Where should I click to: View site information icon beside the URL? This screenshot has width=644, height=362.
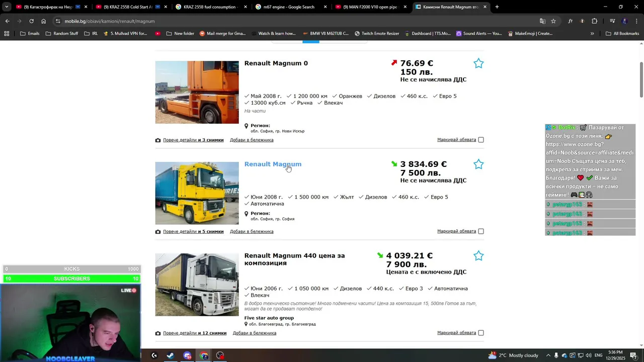tap(58, 21)
